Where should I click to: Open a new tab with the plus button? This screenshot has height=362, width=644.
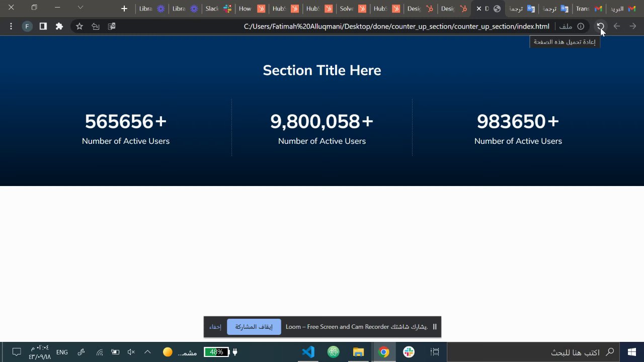[x=124, y=9]
